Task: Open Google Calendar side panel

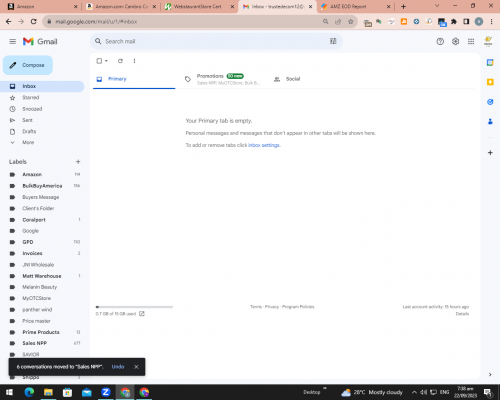Action: [490, 62]
